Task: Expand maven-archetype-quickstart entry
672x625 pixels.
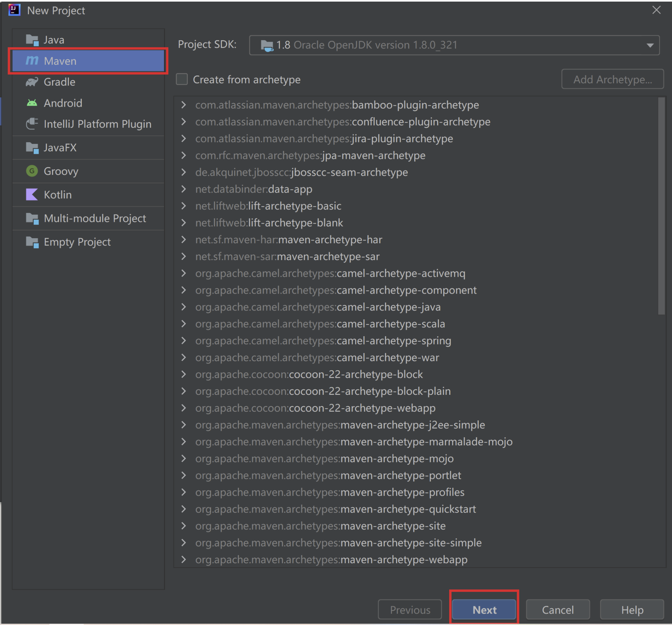Action: [x=184, y=509]
